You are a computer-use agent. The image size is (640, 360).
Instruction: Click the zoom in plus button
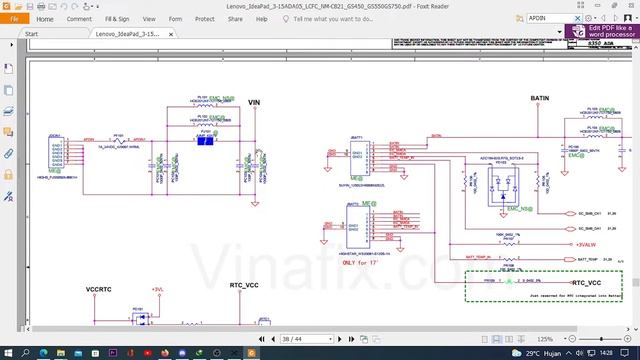point(628,339)
